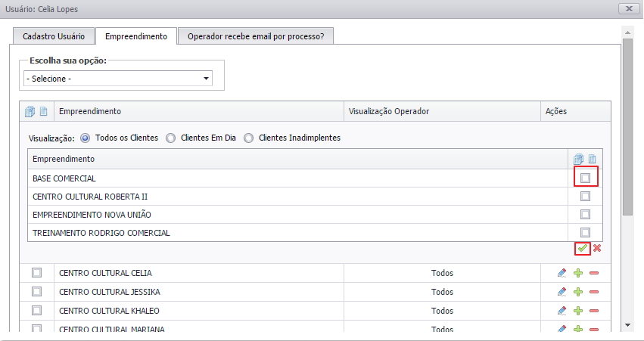
Task: Click edit pencil for CENTRO CULTURAL KHALEO
Action: [x=562, y=311]
